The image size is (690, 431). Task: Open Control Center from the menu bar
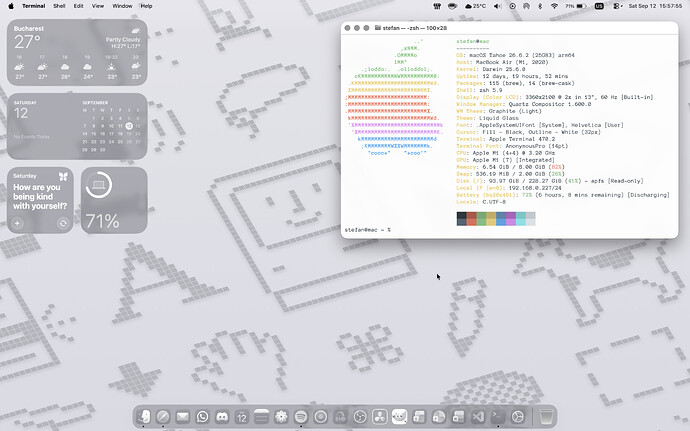(617, 6)
